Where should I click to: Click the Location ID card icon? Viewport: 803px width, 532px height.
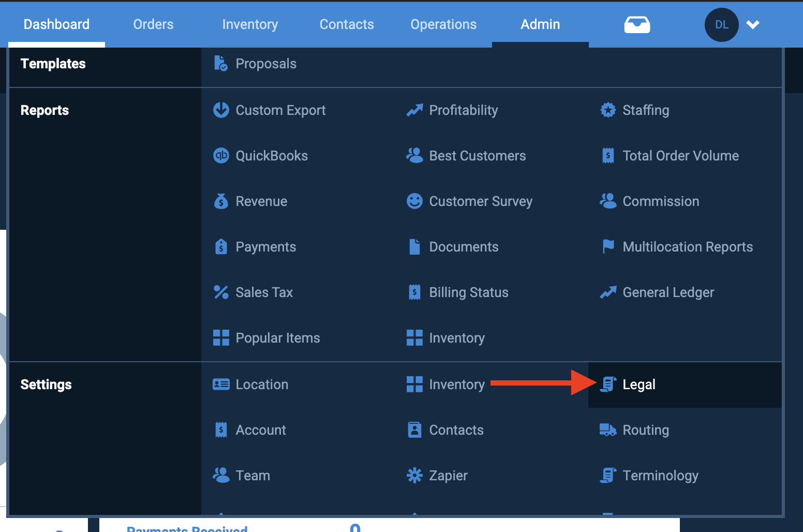pyautogui.click(x=221, y=384)
